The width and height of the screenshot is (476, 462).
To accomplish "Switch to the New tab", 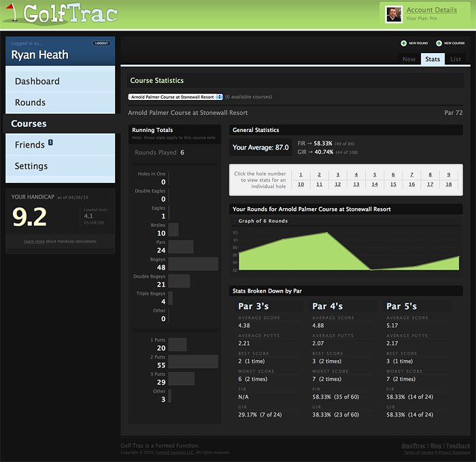I will pyautogui.click(x=409, y=59).
